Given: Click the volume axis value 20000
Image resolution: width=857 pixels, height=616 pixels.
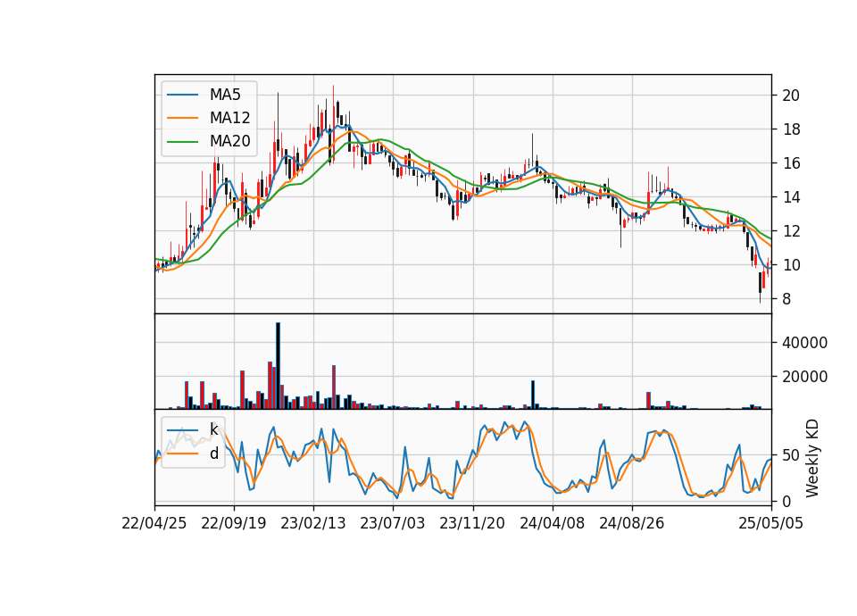Looking at the screenshot, I should click(x=804, y=377).
